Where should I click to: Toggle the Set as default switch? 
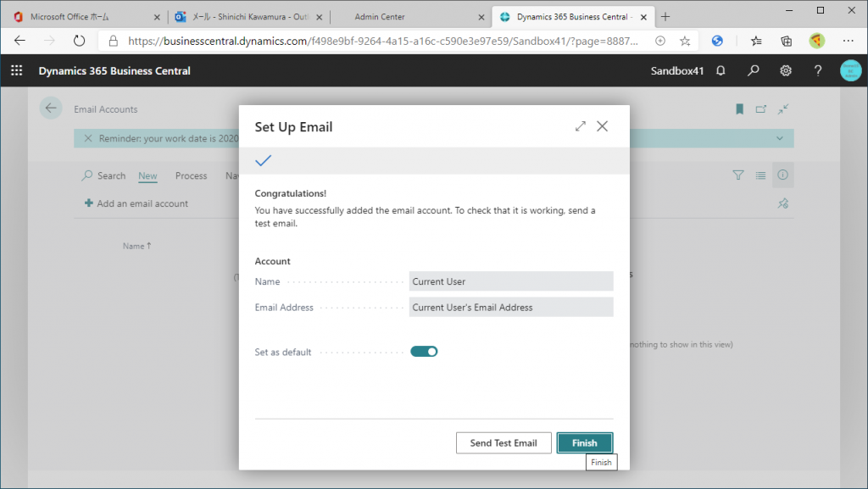point(424,352)
